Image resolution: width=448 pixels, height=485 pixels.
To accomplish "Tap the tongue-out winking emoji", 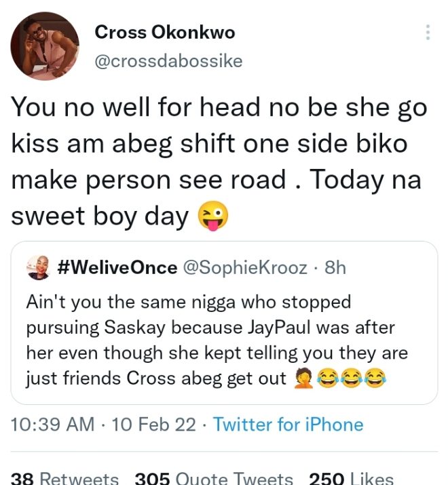I will pyautogui.click(x=212, y=216).
